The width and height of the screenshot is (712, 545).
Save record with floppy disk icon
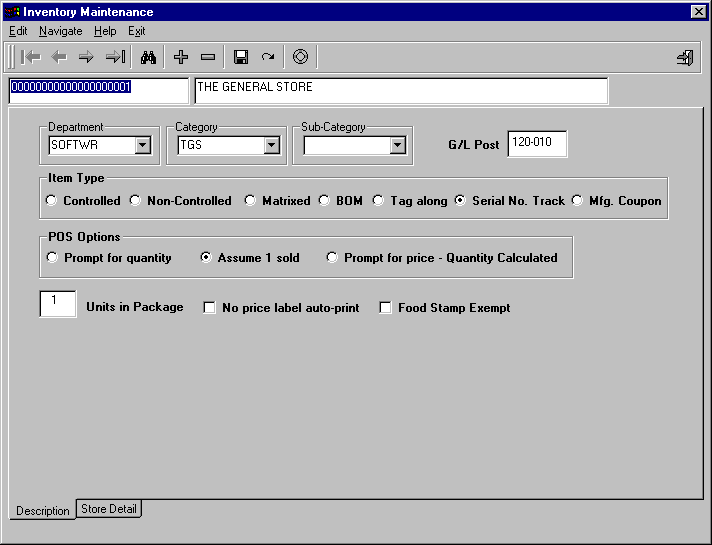(x=241, y=57)
